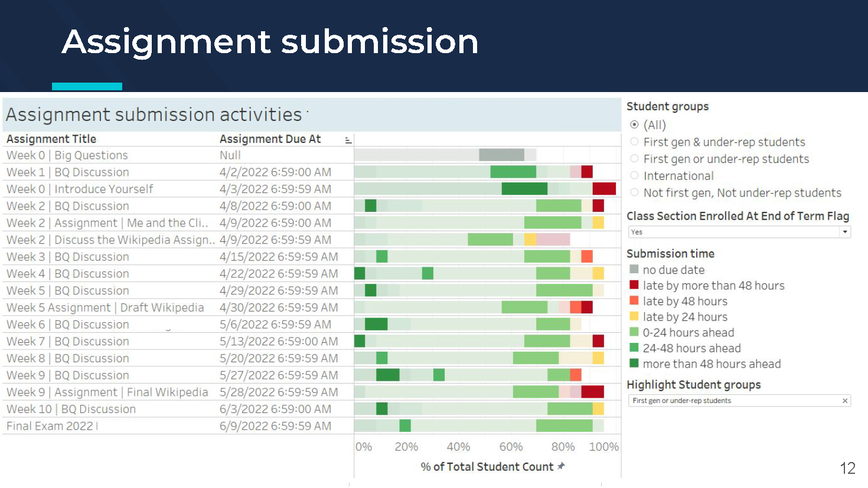Select First gen or under-rep students option
The image size is (868, 488).
pyautogui.click(x=634, y=159)
